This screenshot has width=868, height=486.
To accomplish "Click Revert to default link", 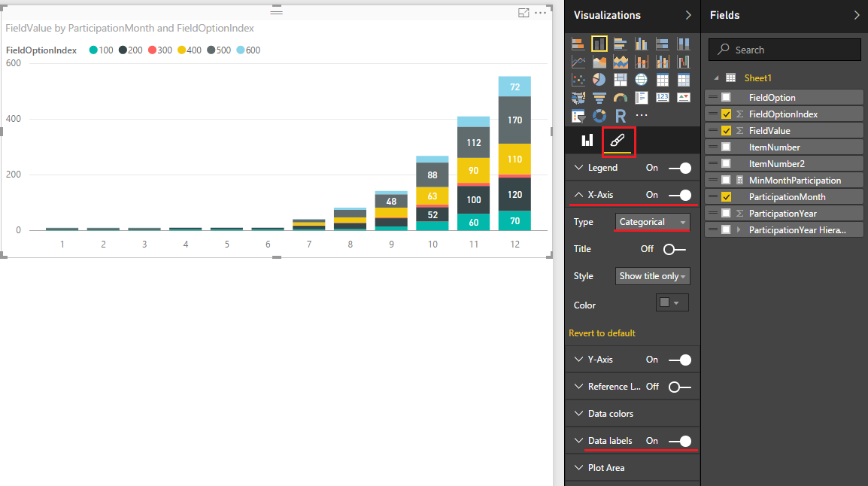I will 602,333.
